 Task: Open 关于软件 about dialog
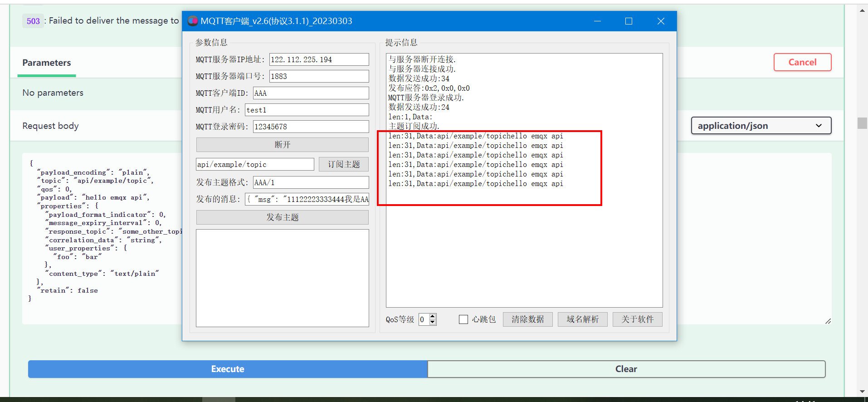[x=637, y=319]
